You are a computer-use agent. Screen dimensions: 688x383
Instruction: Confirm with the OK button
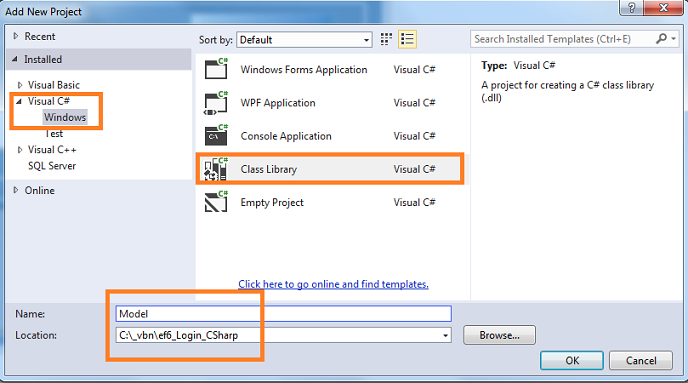coord(572,361)
